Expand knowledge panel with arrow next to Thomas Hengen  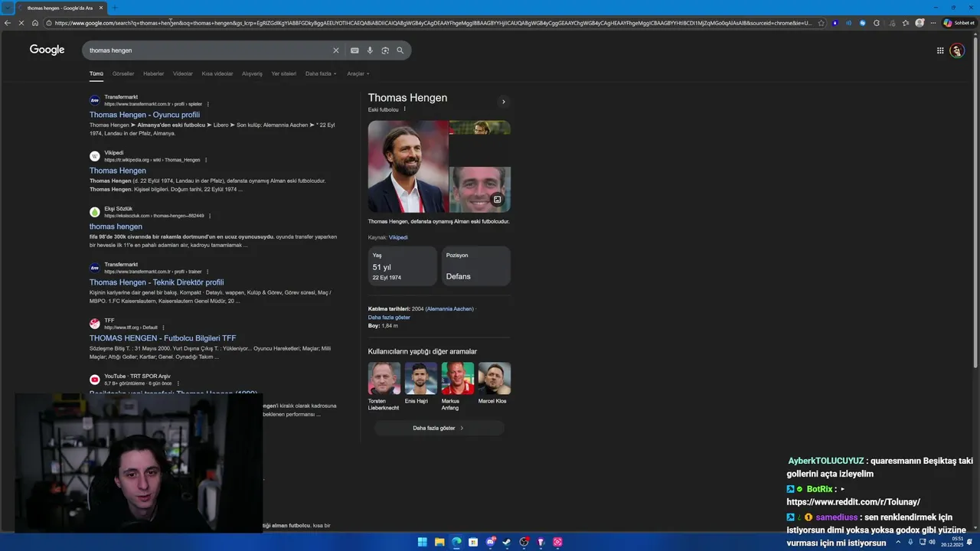coord(503,101)
